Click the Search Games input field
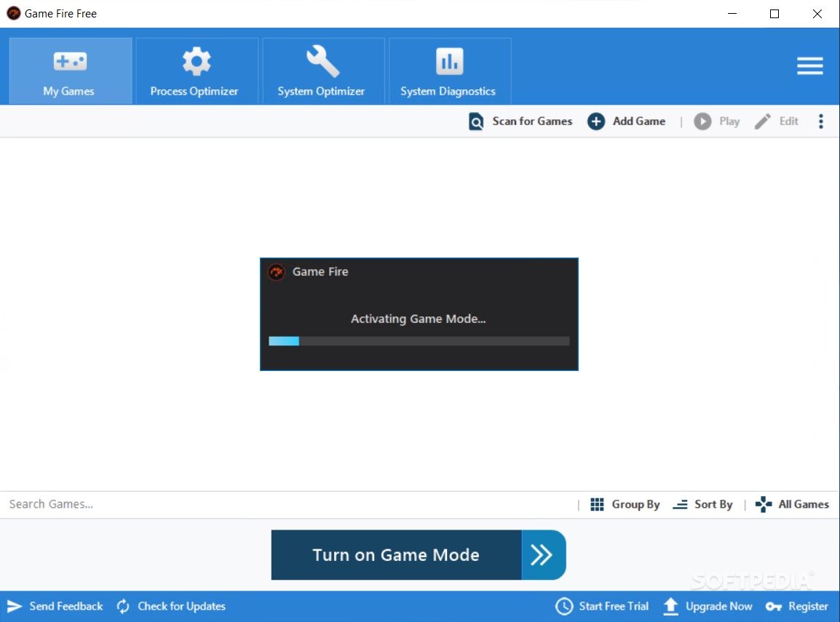The width and height of the screenshot is (840, 622). [289, 504]
